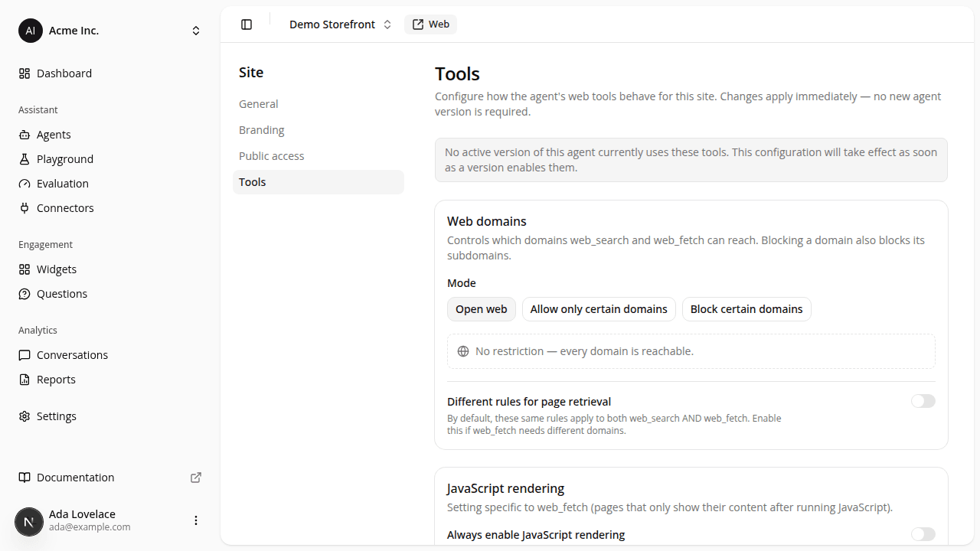980x551 pixels.
Task: Click the Analytics section label
Action: tap(38, 331)
